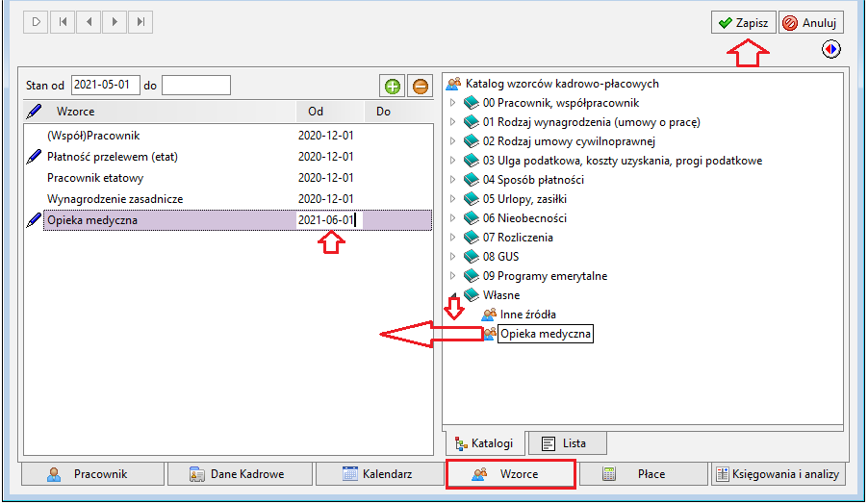Click Od date cell 2021-06-01
The image size is (868, 504).
click(x=329, y=220)
